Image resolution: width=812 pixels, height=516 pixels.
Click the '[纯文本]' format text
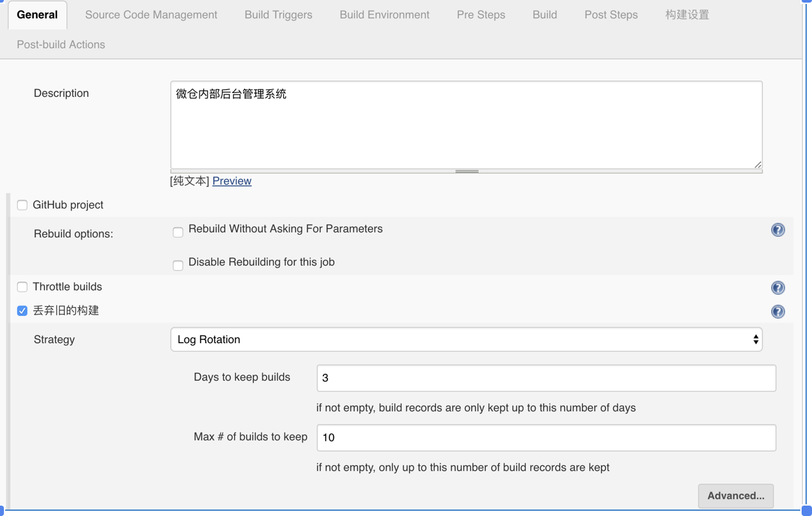coord(190,181)
